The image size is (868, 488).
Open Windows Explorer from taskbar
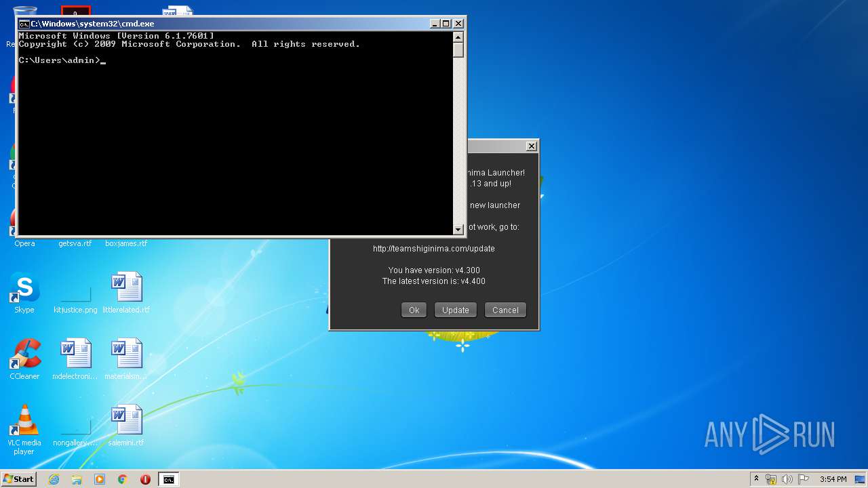[77, 479]
